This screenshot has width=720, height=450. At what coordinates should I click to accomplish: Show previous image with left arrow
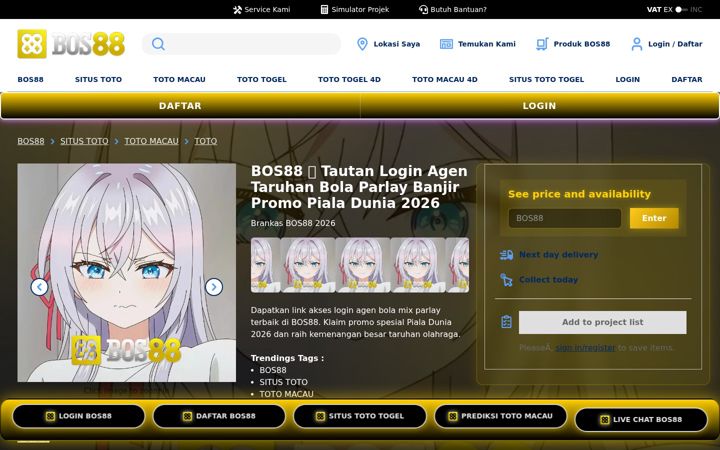pos(39,287)
